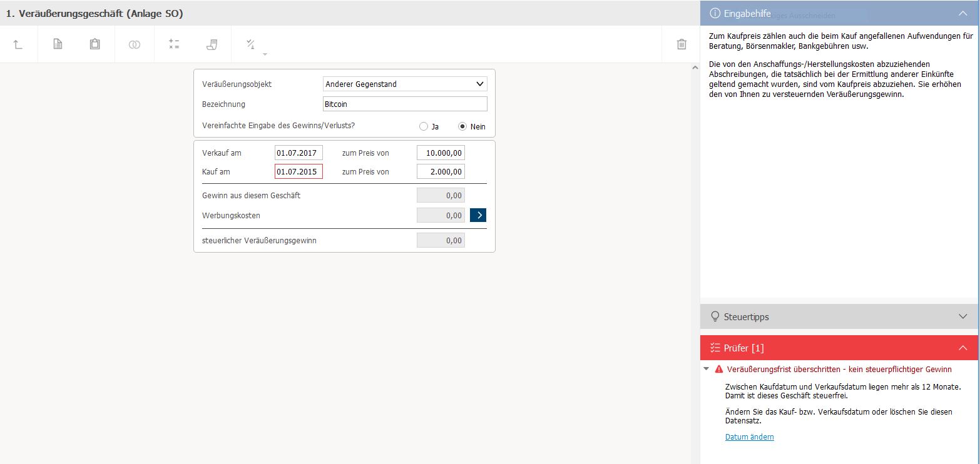The height and width of the screenshot is (464, 980).
Task: Click the clipboard paste icon in toolbar
Action: pos(94,44)
